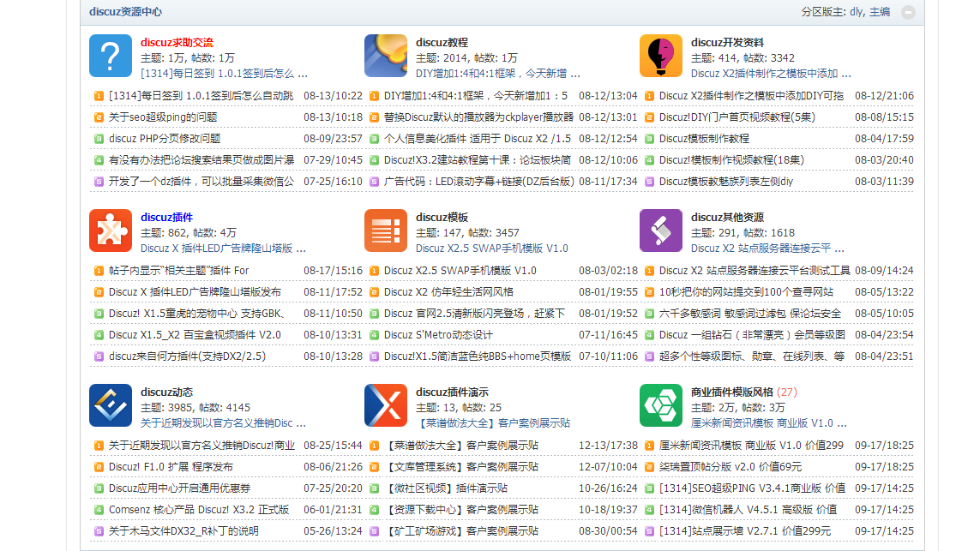Open the discuz教程 forum icon
Viewport: 980px width, 551px height.
[386, 56]
